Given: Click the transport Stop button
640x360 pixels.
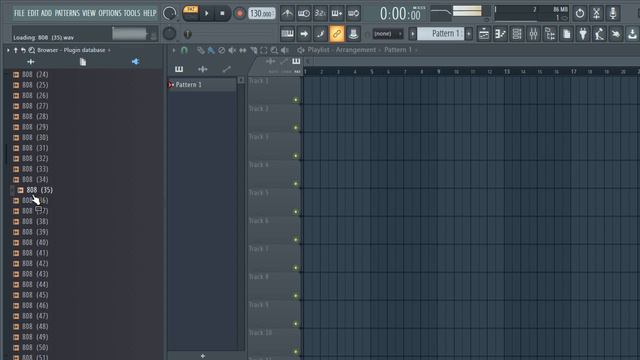Looking at the screenshot, I should pyautogui.click(x=222, y=13).
